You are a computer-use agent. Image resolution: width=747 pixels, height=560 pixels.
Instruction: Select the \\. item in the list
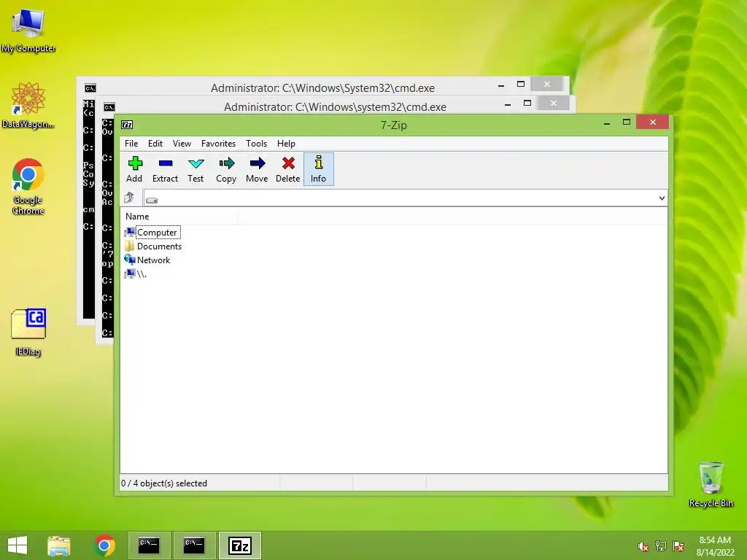click(136, 274)
